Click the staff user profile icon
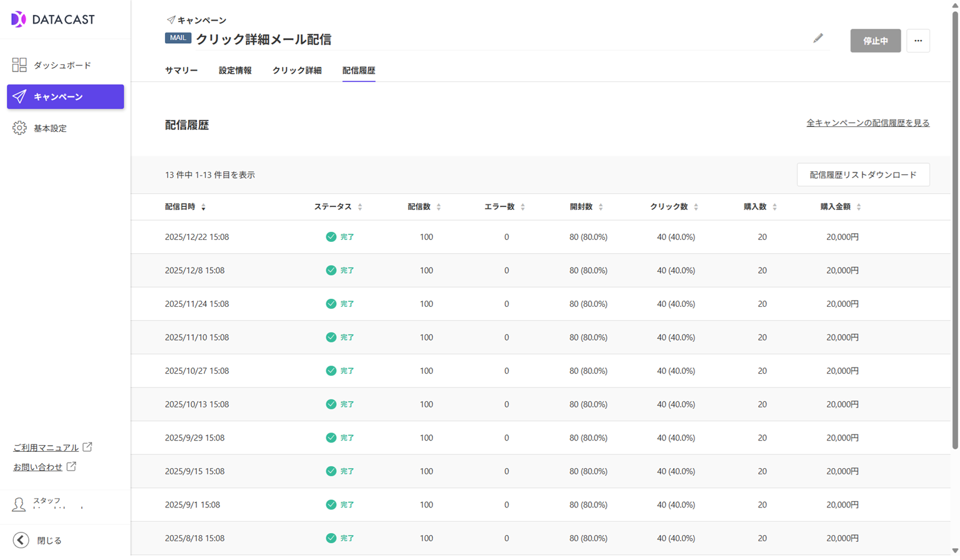 click(x=19, y=504)
